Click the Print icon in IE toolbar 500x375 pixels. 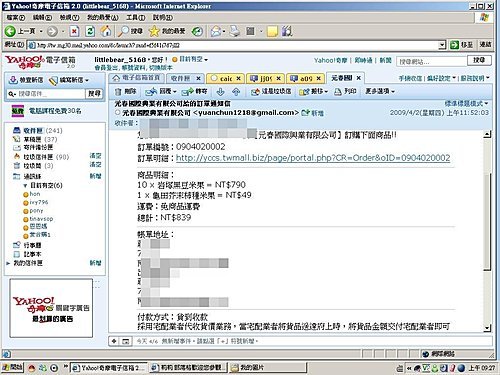(x=235, y=31)
